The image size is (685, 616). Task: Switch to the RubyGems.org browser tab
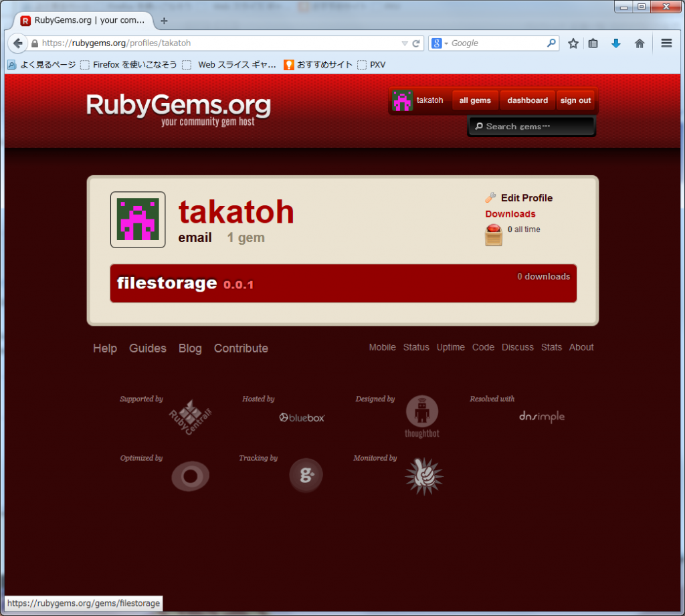[x=80, y=20]
